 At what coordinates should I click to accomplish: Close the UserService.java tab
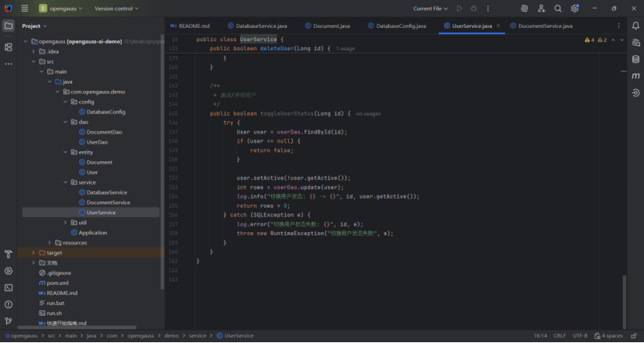click(x=498, y=26)
